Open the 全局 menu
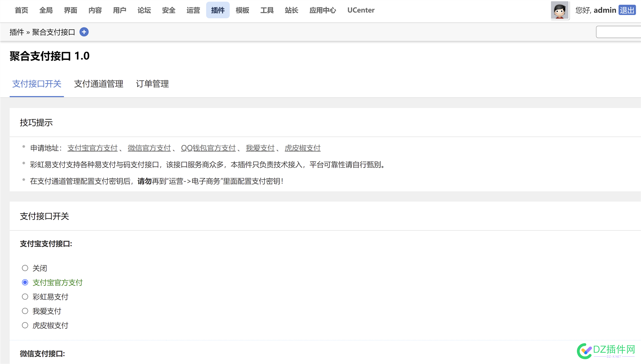This screenshot has height=364, width=641. tap(46, 10)
